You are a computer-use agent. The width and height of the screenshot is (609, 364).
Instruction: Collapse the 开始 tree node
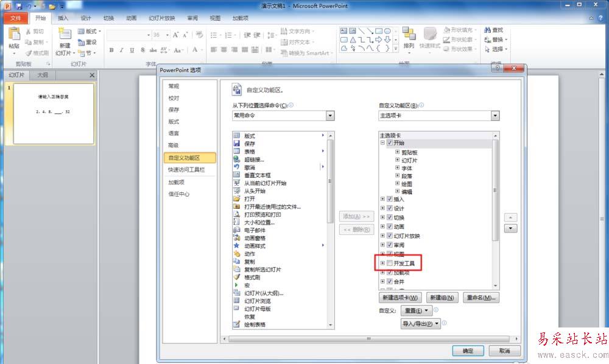tap(382, 143)
